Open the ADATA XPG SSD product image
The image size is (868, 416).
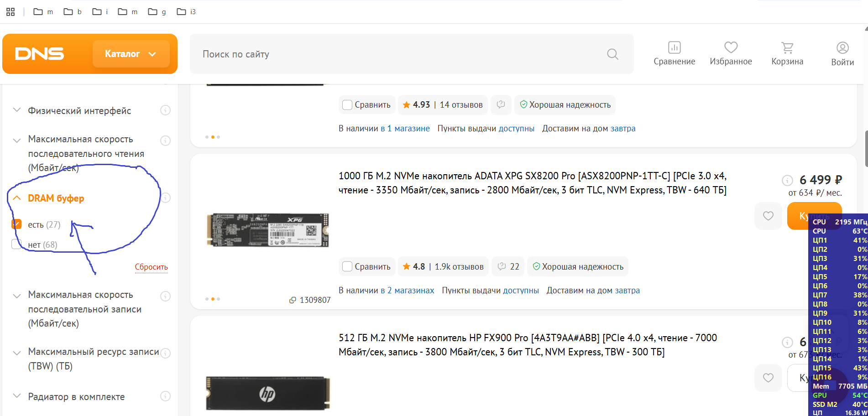pyautogui.click(x=267, y=230)
